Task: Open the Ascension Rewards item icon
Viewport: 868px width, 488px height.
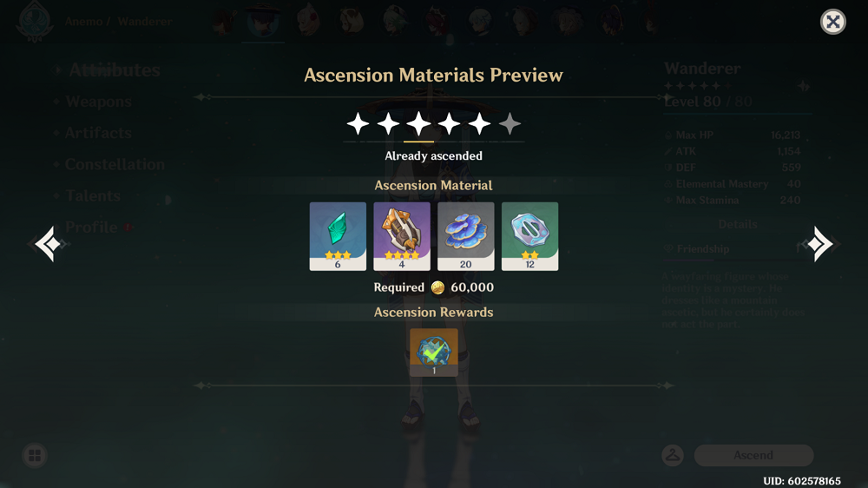Action: [434, 353]
